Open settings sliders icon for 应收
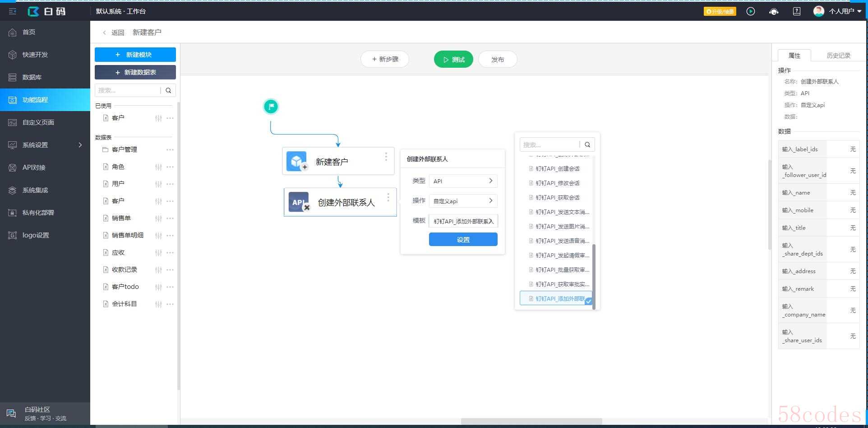Viewport: 868px width, 428px height. pyautogui.click(x=158, y=253)
